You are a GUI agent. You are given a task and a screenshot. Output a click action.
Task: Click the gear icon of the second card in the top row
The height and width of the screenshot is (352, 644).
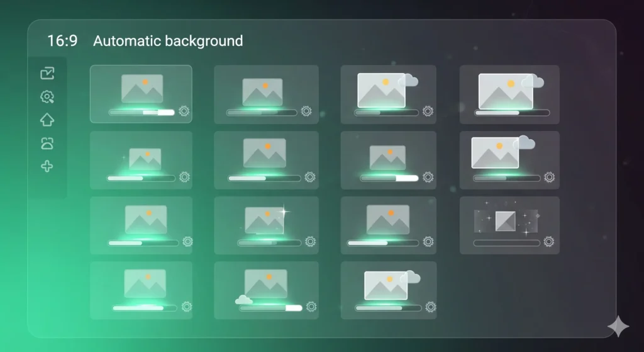click(x=306, y=111)
